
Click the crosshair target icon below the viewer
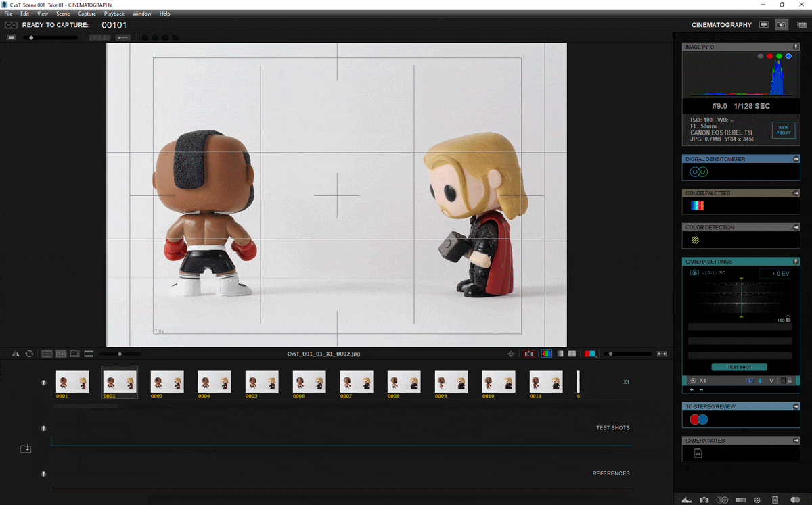tap(512, 354)
